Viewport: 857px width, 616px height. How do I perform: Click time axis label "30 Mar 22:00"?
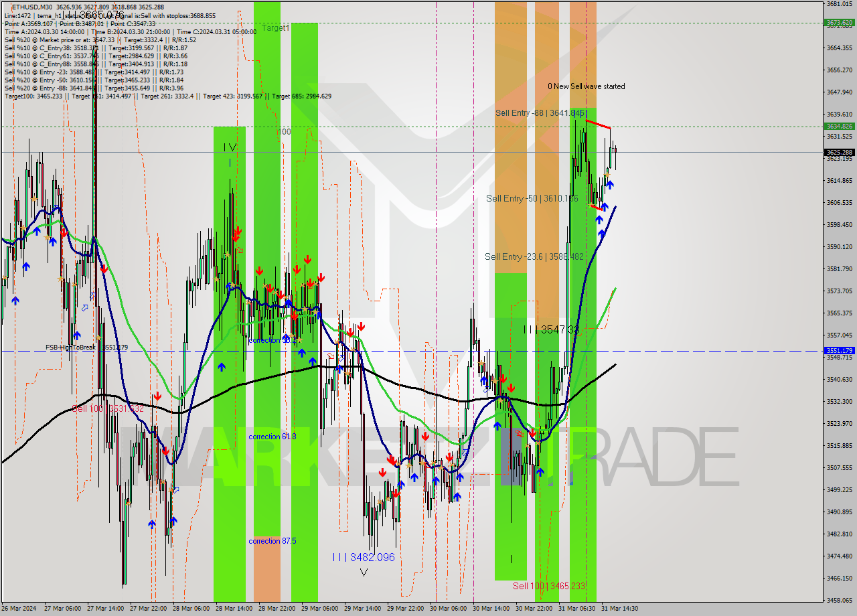click(534, 609)
